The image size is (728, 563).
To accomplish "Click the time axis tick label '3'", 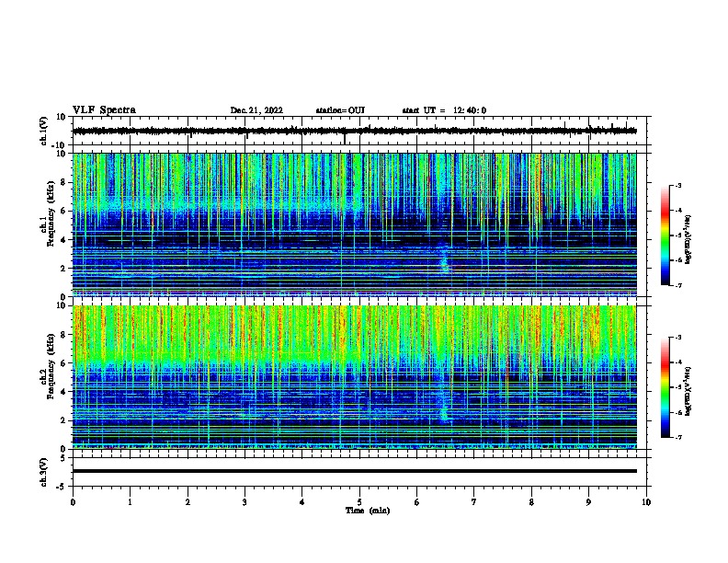I will [245, 502].
